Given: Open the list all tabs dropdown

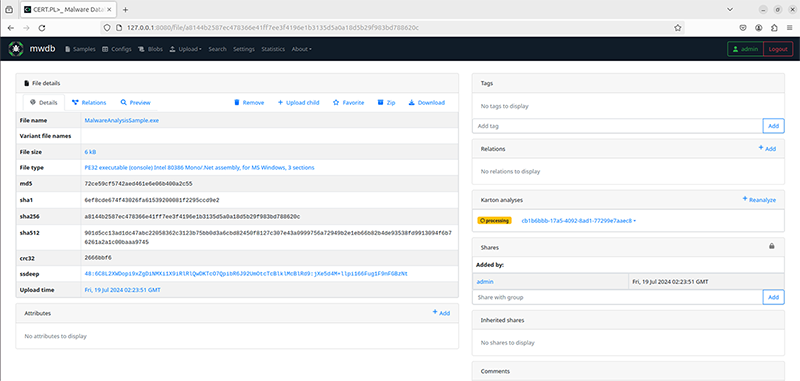Looking at the screenshot, I should click(730, 10).
